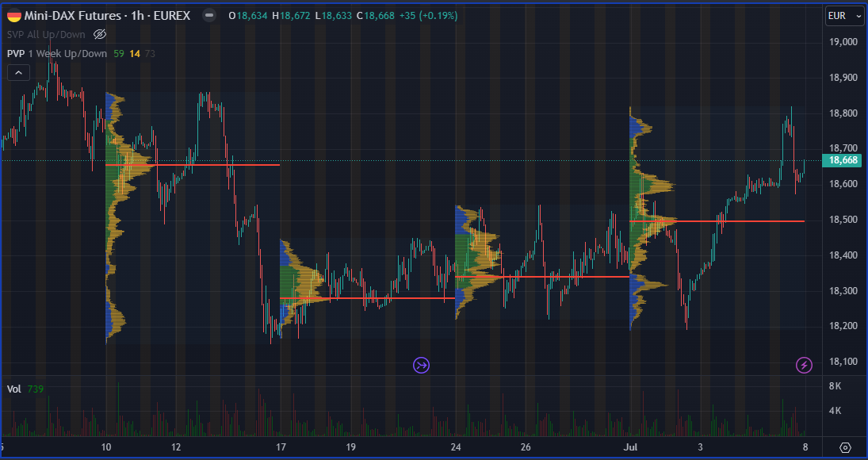Open the EUR currency dropdown
The width and height of the screenshot is (868, 460).
pyautogui.click(x=843, y=16)
